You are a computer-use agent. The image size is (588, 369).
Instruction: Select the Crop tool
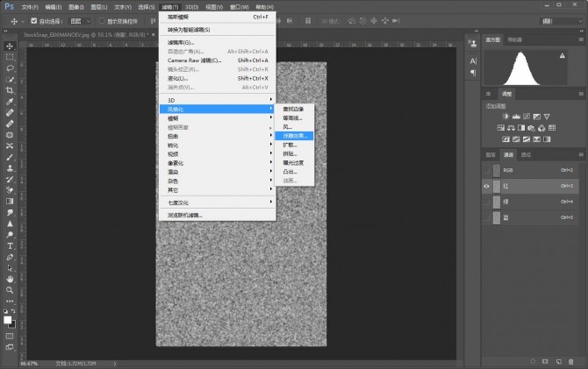click(x=10, y=90)
